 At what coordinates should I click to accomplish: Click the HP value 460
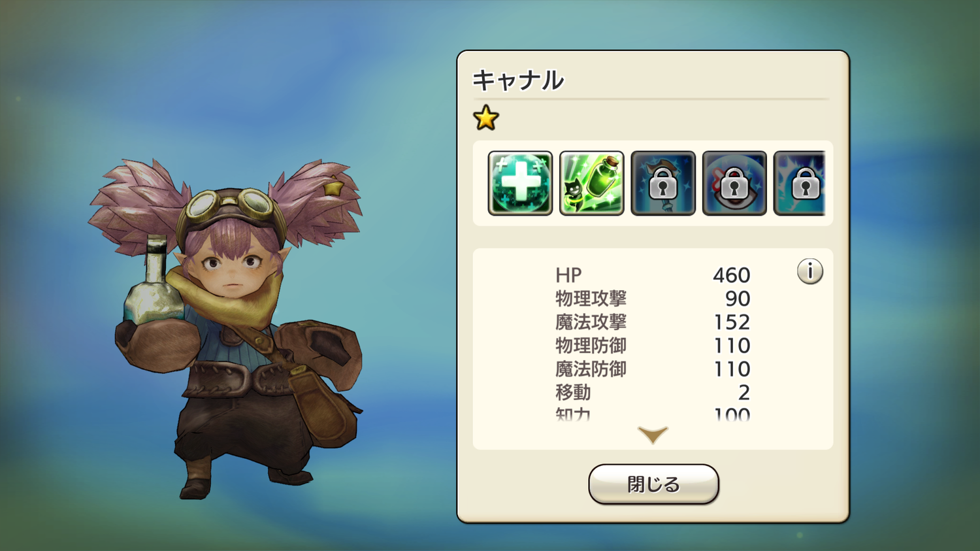point(731,275)
